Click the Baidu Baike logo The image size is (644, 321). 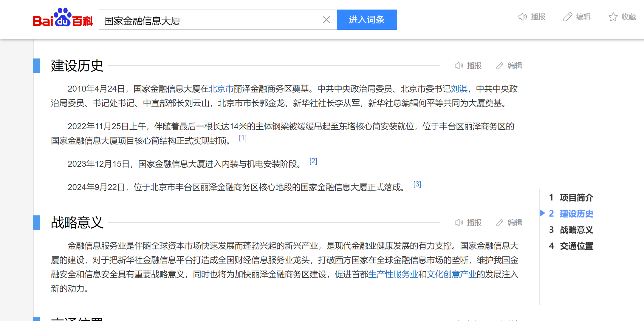[63, 18]
